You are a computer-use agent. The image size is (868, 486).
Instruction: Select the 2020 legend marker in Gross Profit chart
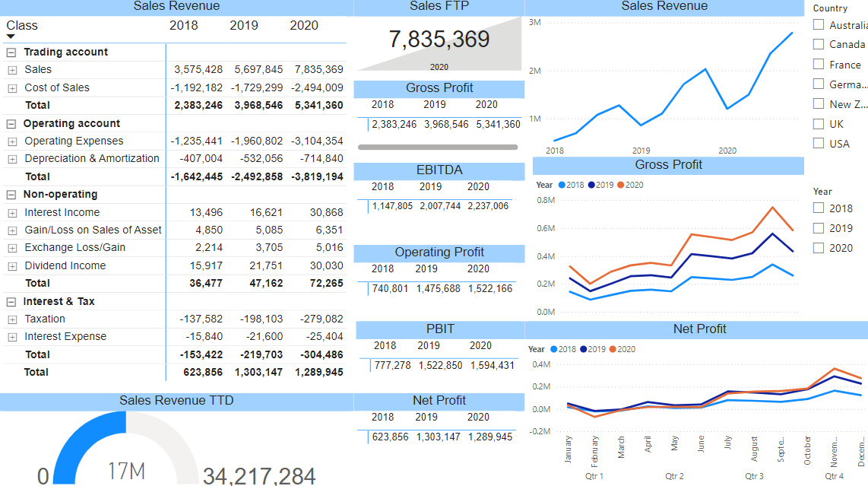pos(620,184)
